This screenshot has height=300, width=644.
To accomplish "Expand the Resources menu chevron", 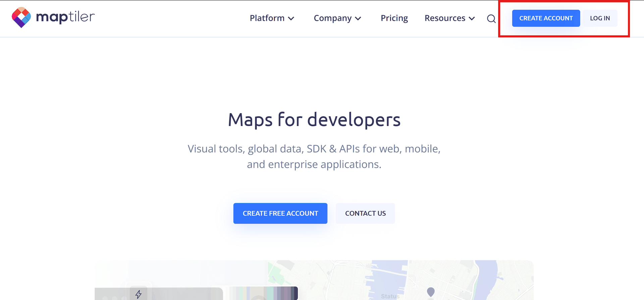I will 472,18.
